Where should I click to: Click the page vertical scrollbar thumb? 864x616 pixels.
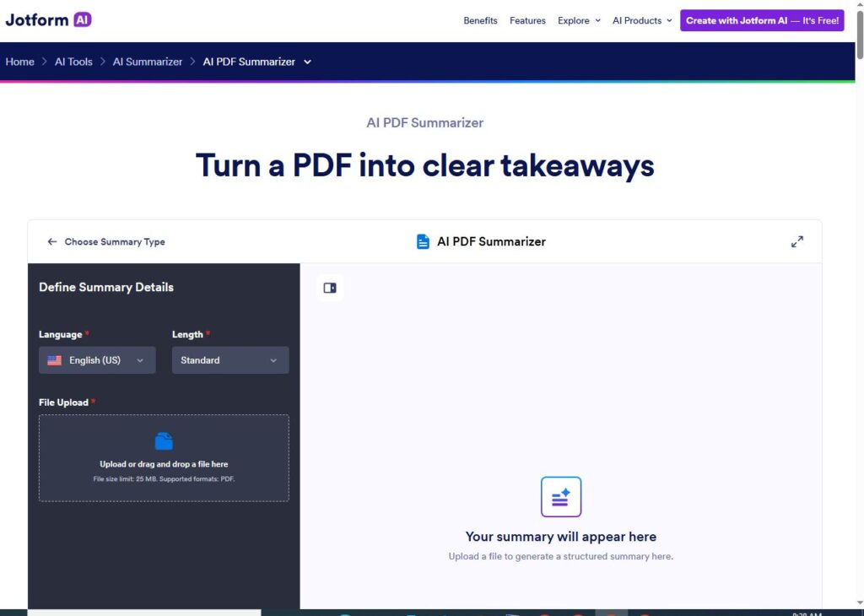click(860, 34)
